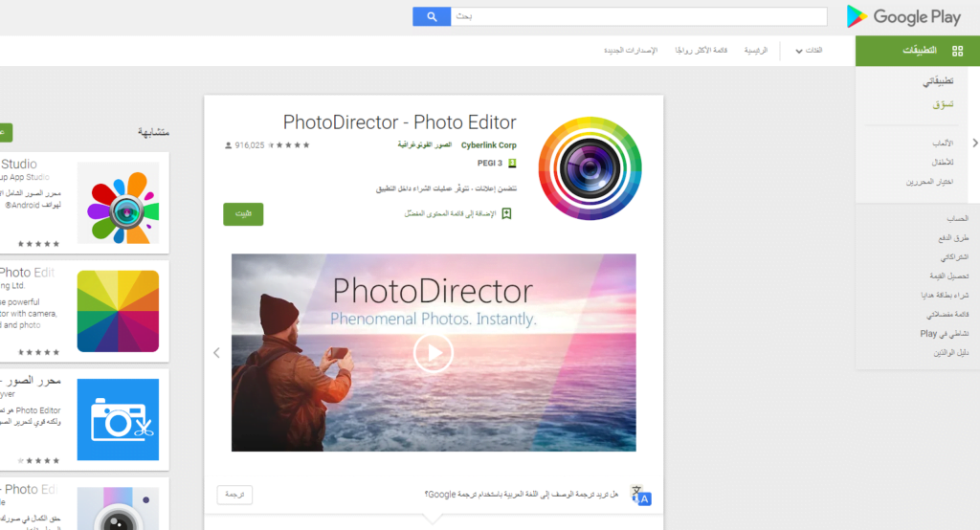
Task: Click the Google Translate icon
Action: pos(641,495)
